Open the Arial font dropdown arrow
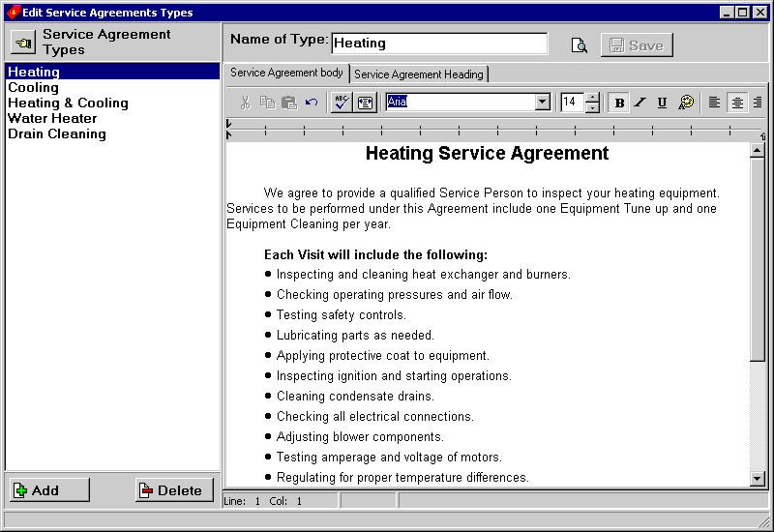Viewport: 774px width, 532px height. point(542,103)
